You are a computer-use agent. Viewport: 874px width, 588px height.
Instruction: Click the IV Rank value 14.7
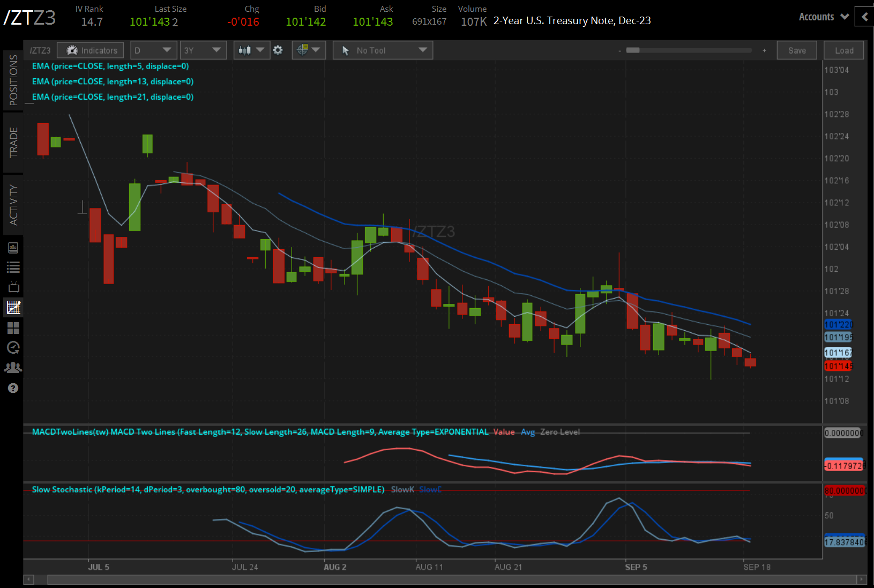tap(92, 22)
